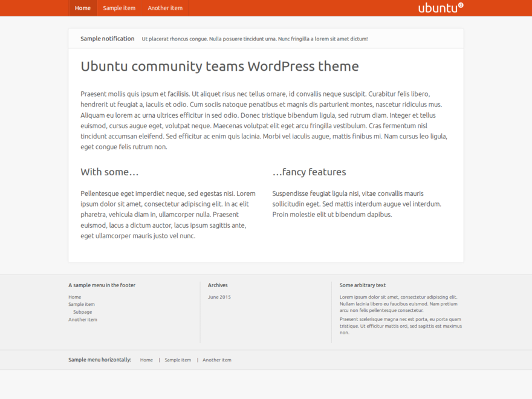Click footer text starting 'Praesent scelerisque magna'
Screen dimensions: 532x399
point(401,326)
